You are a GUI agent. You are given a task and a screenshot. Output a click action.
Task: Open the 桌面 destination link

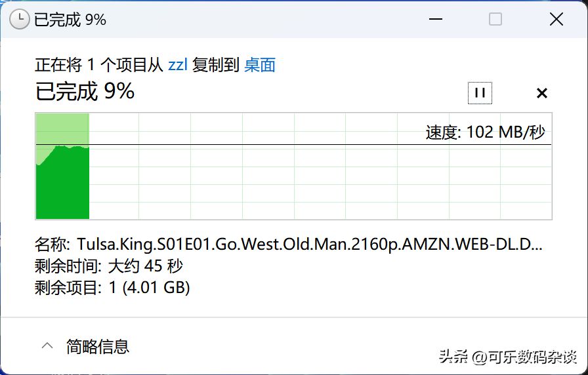coord(260,65)
